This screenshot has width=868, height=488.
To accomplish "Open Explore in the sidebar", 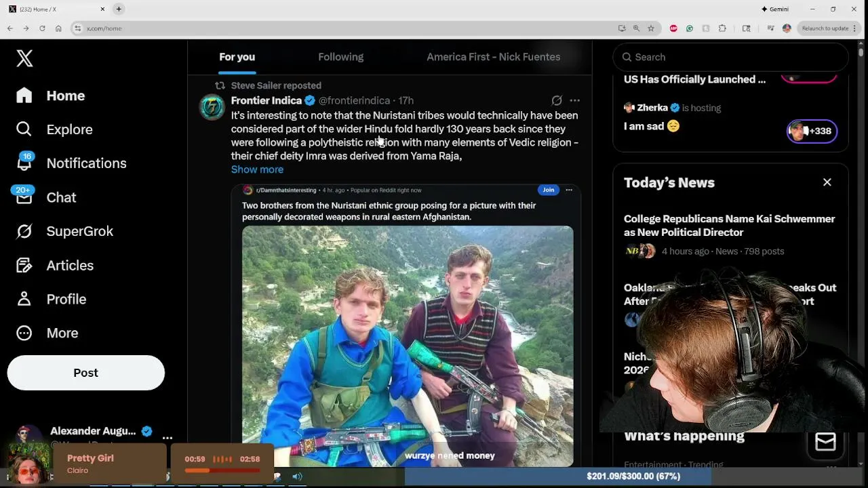I will 54,129.
